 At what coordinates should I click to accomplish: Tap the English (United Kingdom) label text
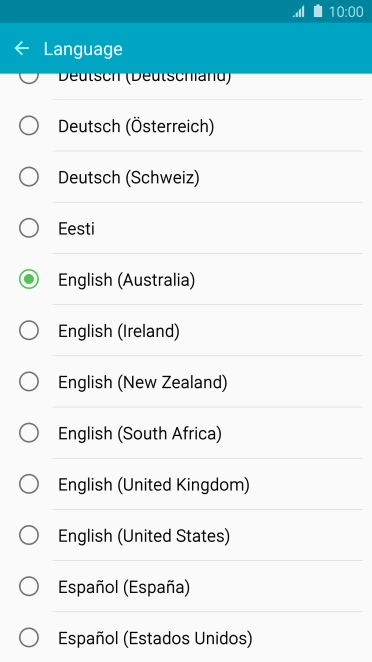tap(154, 485)
